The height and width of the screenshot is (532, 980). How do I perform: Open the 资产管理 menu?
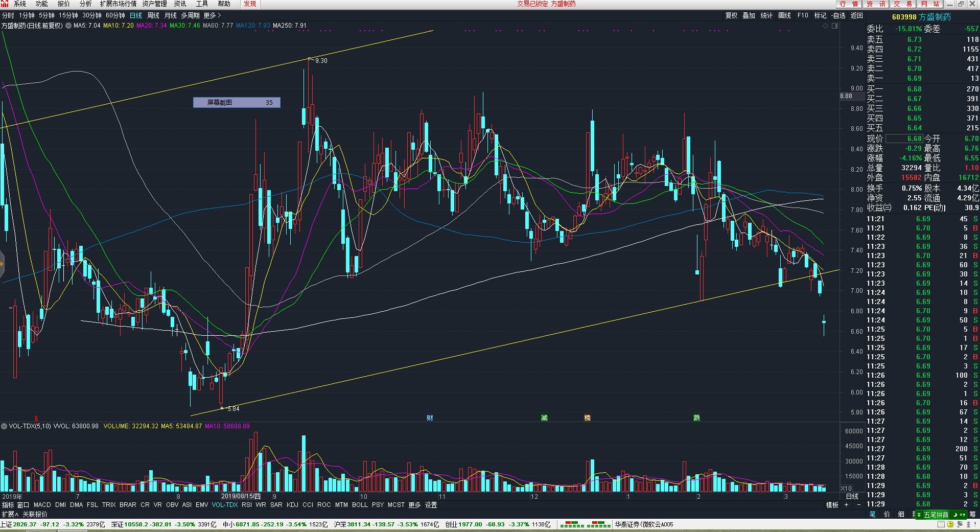tap(154, 4)
